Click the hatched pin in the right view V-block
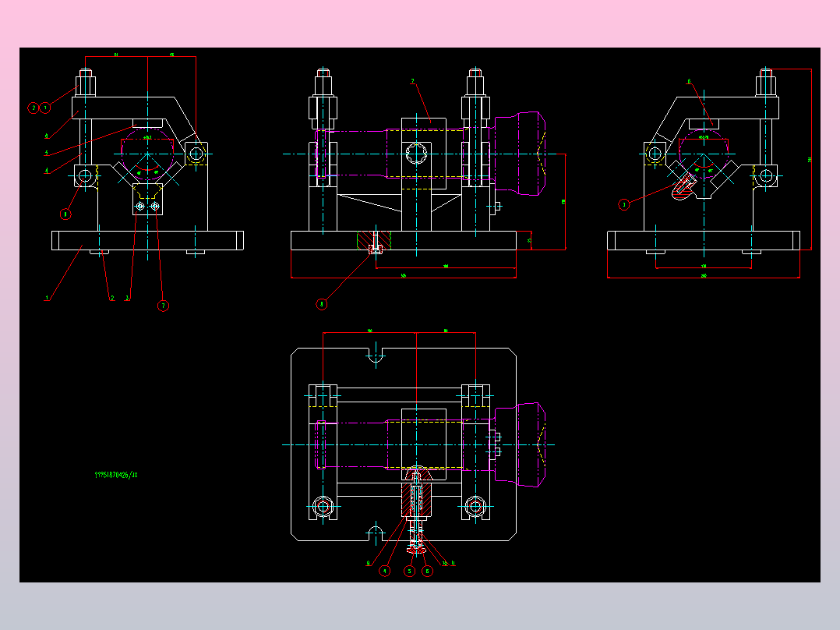 pos(683,186)
